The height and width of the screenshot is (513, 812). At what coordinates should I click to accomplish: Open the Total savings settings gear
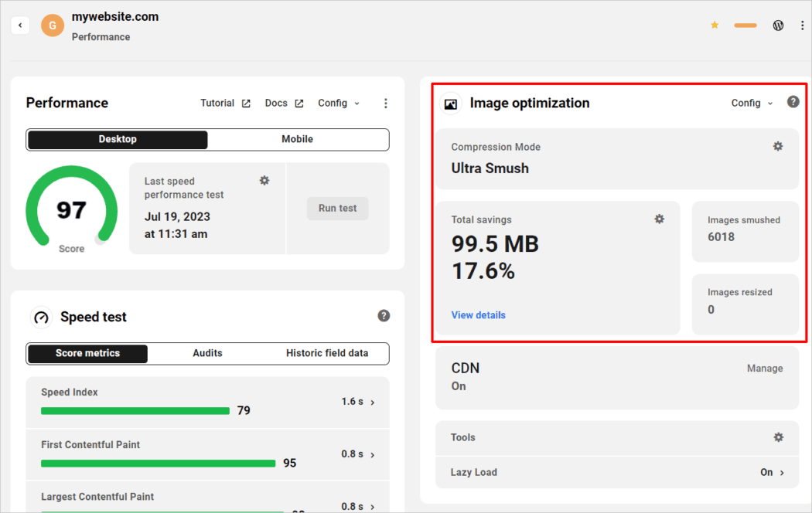tap(659, 219)
